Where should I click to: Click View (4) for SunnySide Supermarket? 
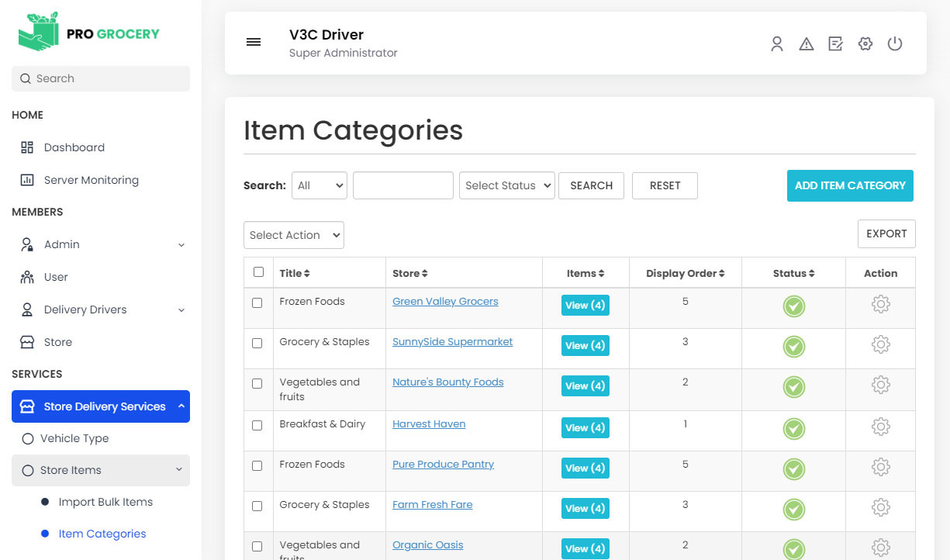pyautogui.click(x=586, y=346)
